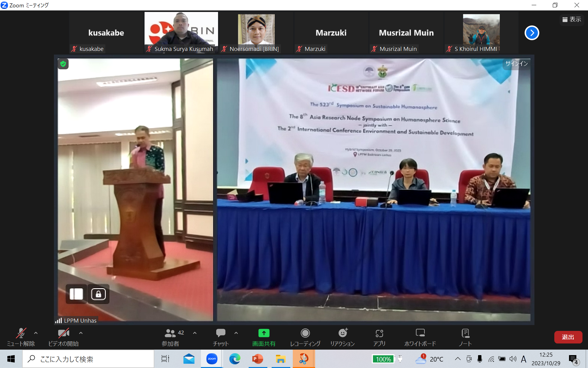The image size is (588, 368).
Task: Click the battery power tray icon
Action: click(502, 359)
